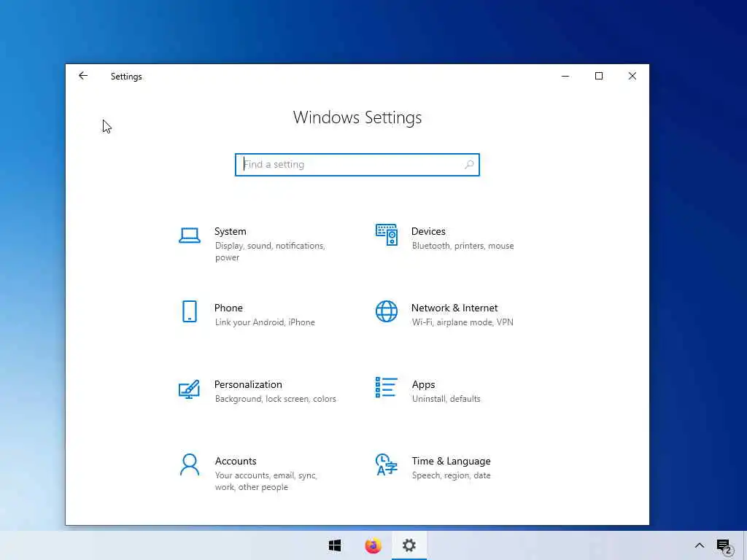
Task: Go back with the arrow icon
Action: tap(83, 76)
